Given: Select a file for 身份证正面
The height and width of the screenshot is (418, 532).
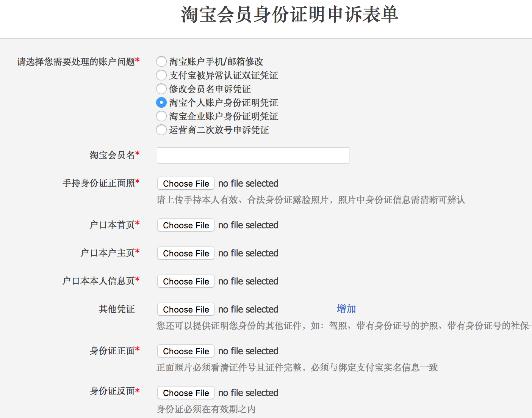Looking at the screenshot, I should pyautogui.click(x=185, y=351).
